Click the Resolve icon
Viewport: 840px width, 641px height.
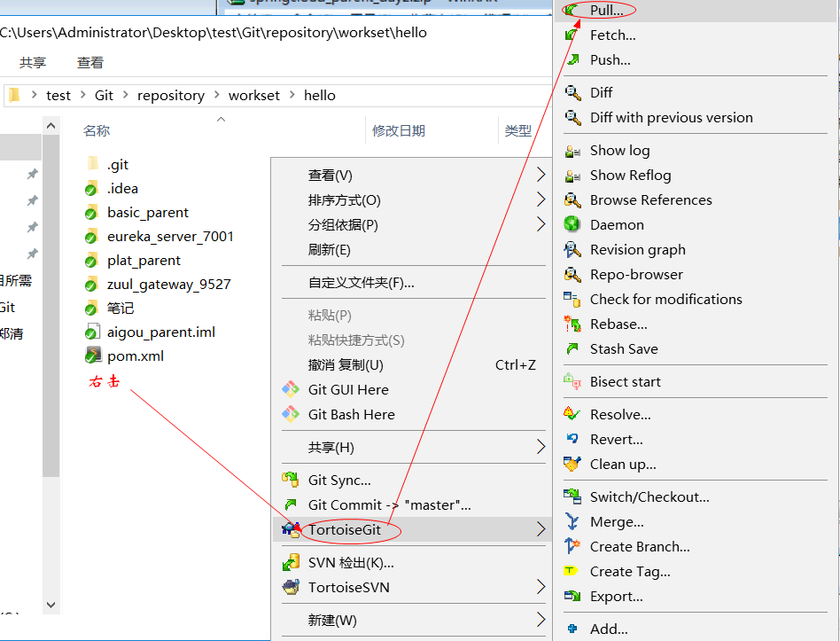(572, 414)
